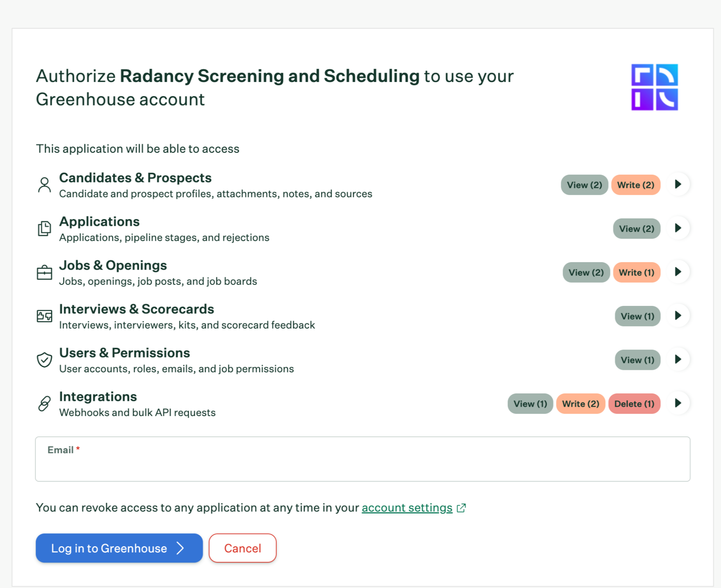
Task: Expand the Users & Permissions details
Action: (678, 359)
